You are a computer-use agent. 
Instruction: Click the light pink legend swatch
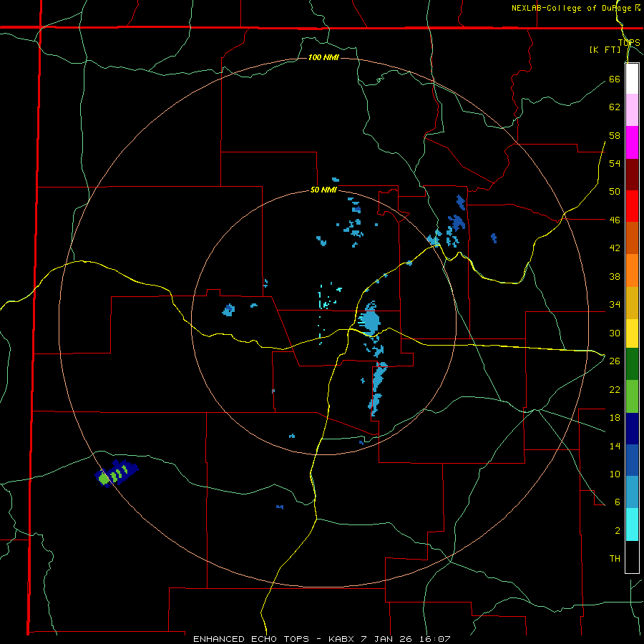[632, 109]
